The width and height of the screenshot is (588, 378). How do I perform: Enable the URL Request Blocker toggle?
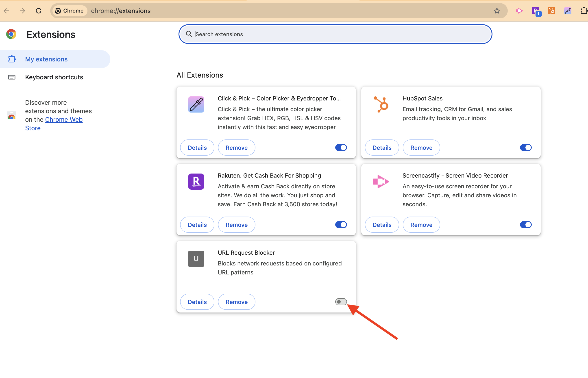pos(341,302)
